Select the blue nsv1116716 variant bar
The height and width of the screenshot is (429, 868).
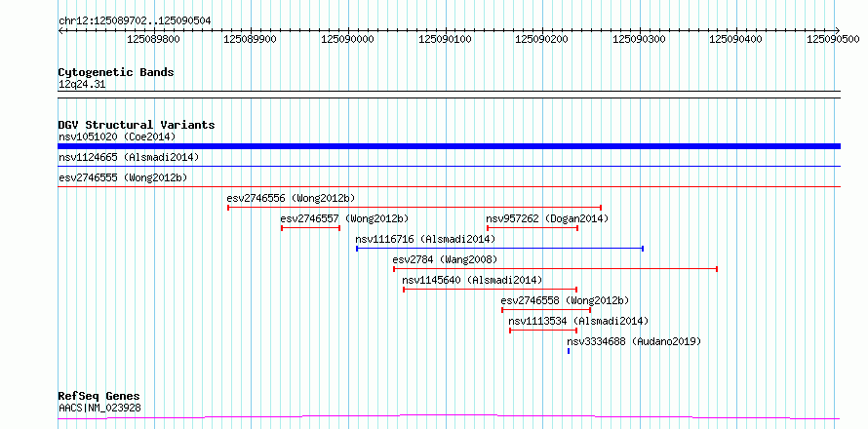tap(499, 249)
